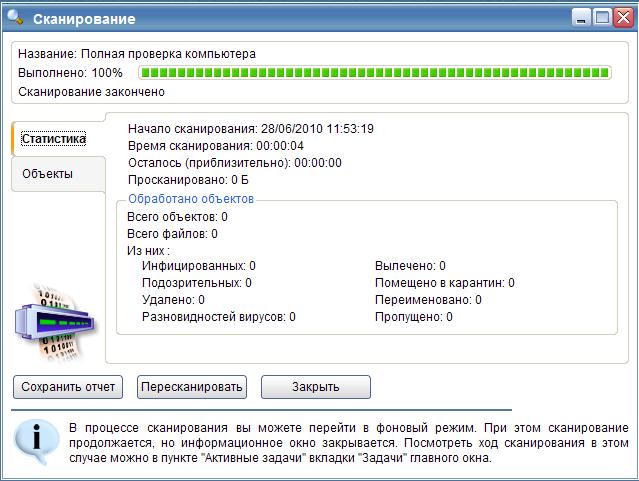Select the Сканирование закончено status text
Screen dimensions: 639x481
[x=91, y=92]
